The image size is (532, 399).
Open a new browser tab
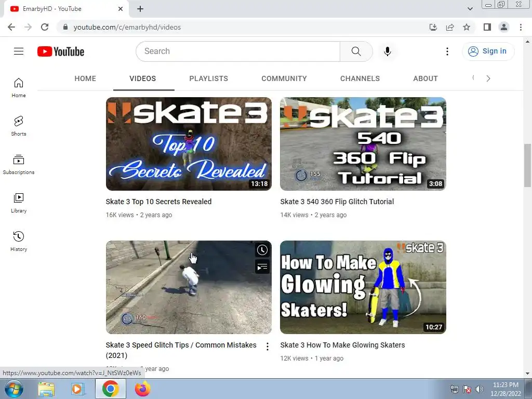140,9
